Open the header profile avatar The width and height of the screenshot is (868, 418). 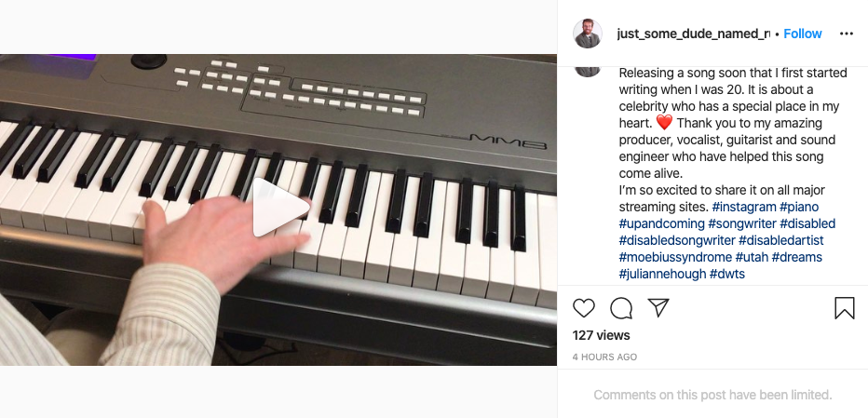coord(588,34)
